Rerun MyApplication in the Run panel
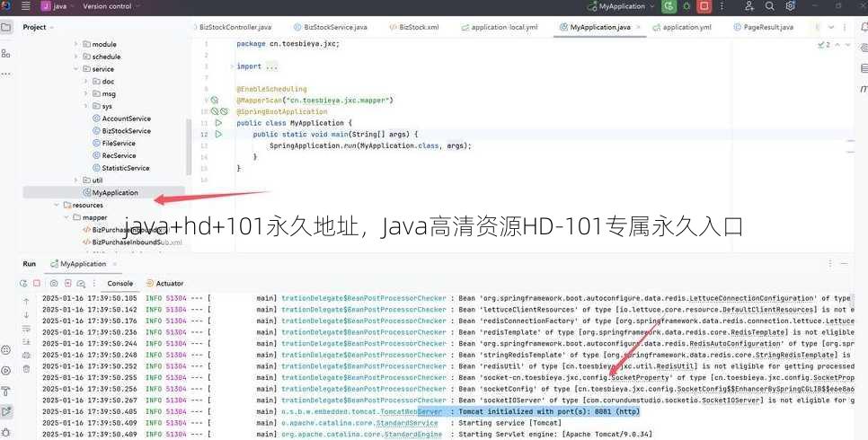868x440 pixels. point(23,284)
